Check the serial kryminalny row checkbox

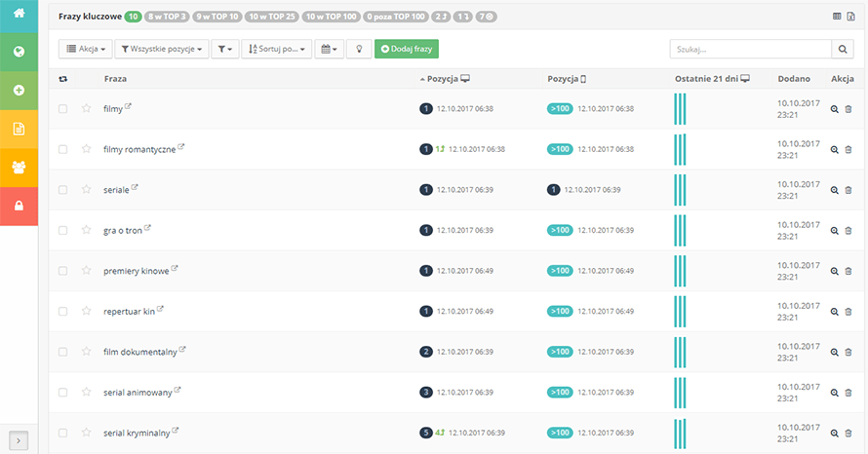click(63, 433)
